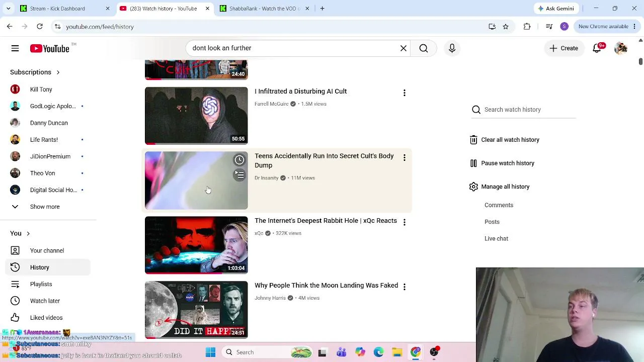Start voice search with the microphone

click(x=452, y=48)
